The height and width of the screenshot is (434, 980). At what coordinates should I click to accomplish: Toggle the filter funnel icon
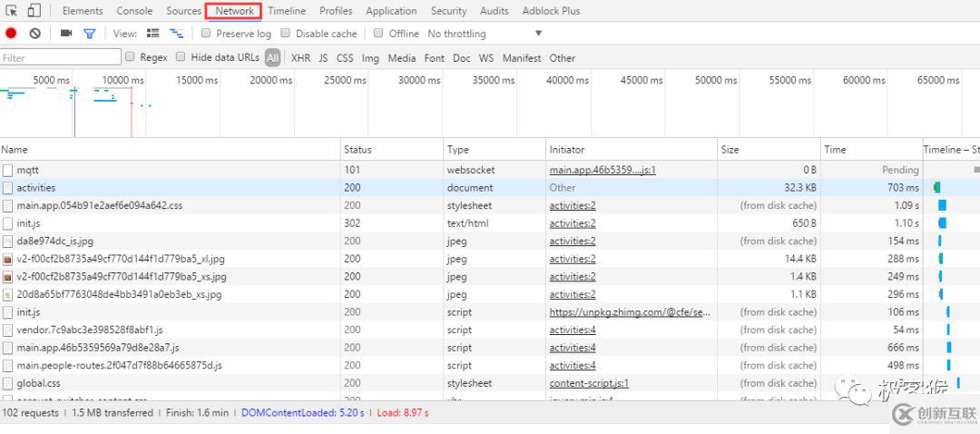(x=89, y=34)
